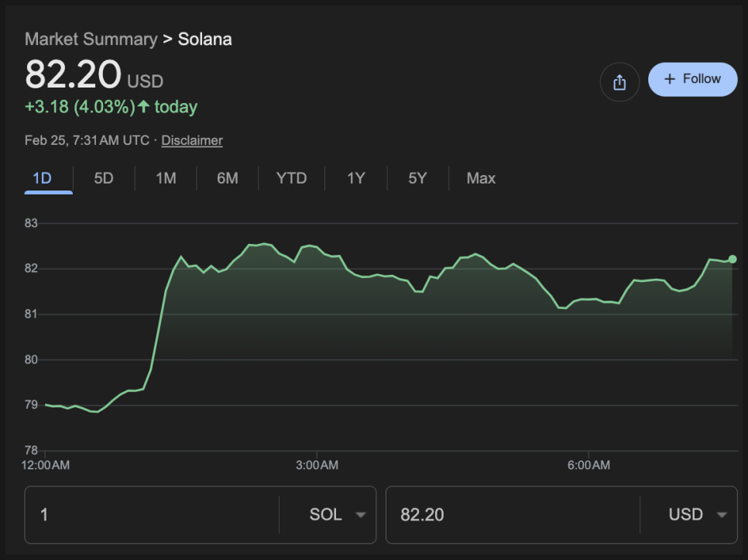748x560 pixels.
Task: Show the Max time range chart
Action: tap(481, 178)
